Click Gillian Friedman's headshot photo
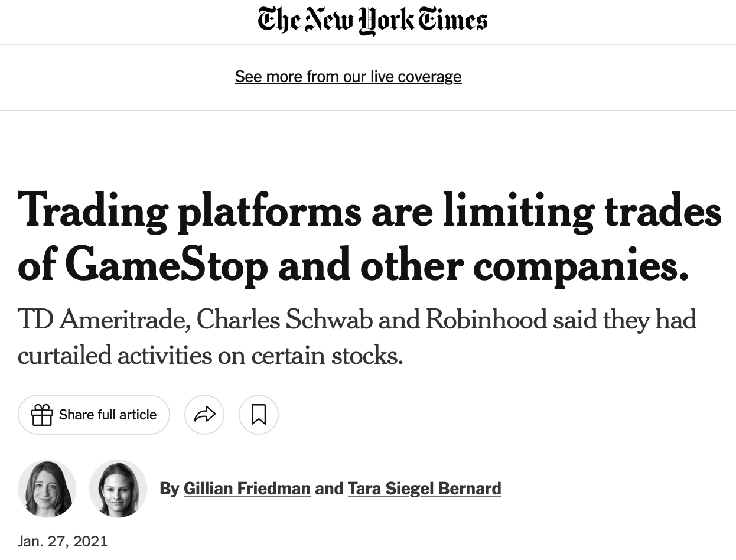This screenshot has height=560, width=736. tap(47, 489)
